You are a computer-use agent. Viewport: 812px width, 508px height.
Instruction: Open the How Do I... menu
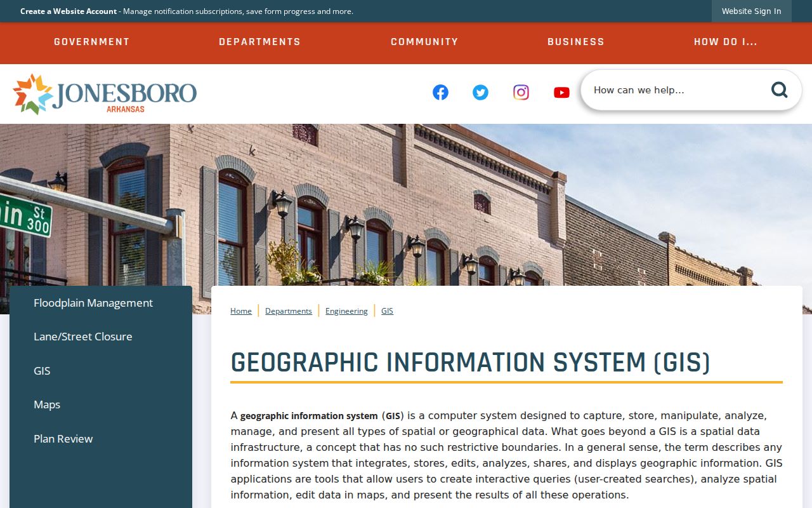(x=726, y=42)
